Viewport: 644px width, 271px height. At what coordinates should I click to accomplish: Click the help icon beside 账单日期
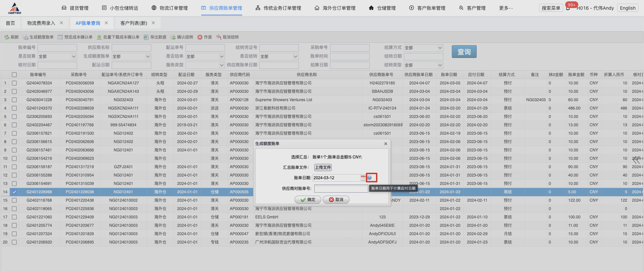pos(370,178)
